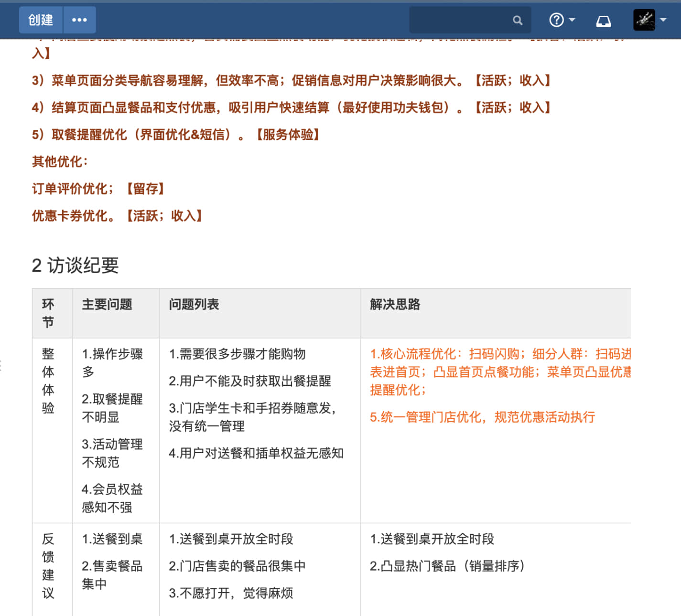Click the '2 访谈纪要' section heading

[76, 266]
